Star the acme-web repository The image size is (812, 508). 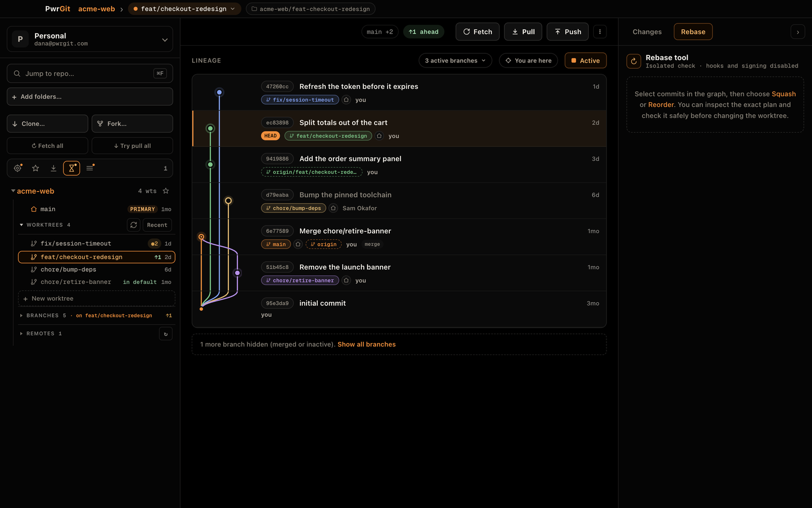click(x=166, y=191)
